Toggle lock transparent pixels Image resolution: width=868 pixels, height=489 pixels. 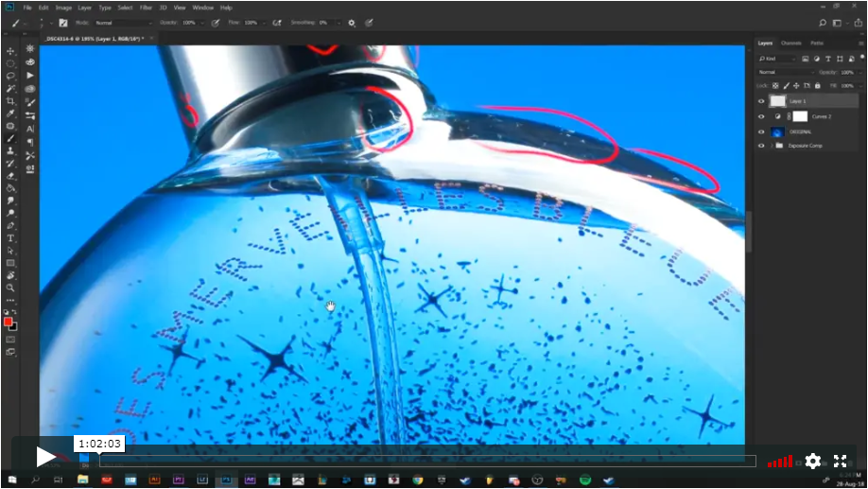click(775, 86)
